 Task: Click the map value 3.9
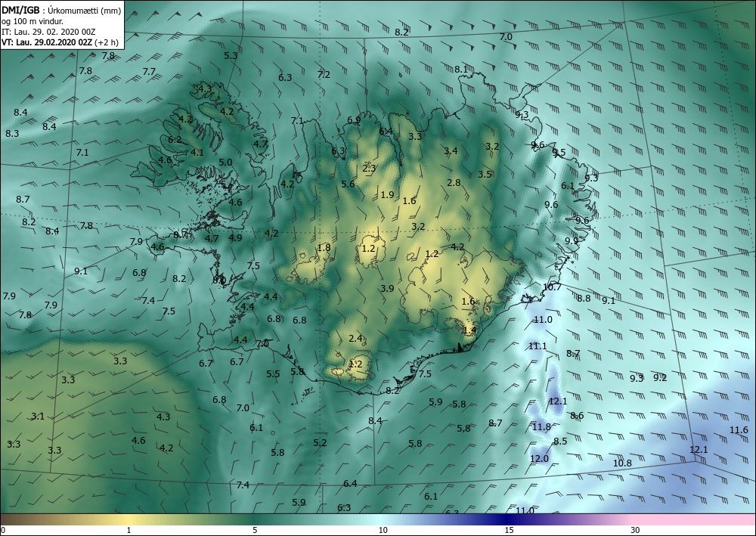coord(387,288)
